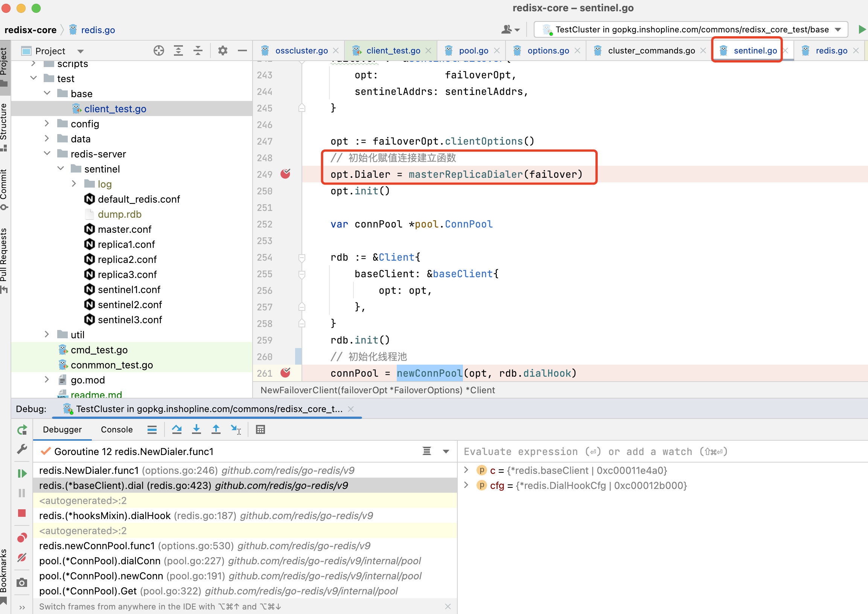Toggle Mute Breakpoints icon

coord(22,557)
